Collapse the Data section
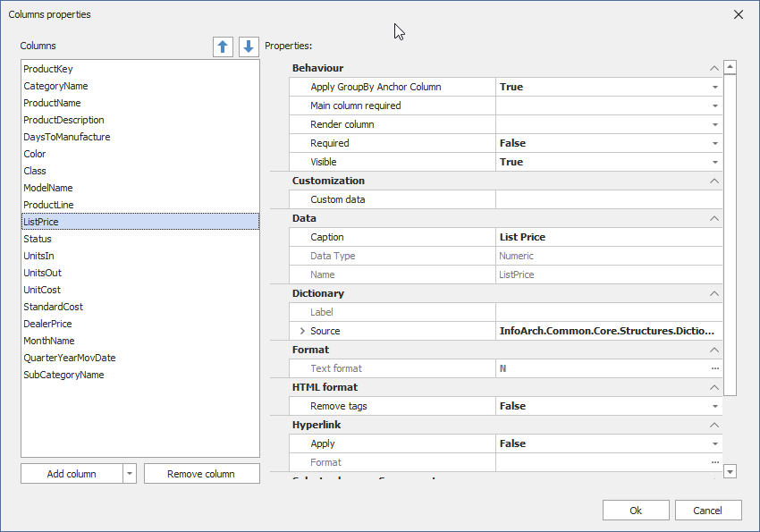The height and width of the screenshot is (532, 760). tap(714, 218)
